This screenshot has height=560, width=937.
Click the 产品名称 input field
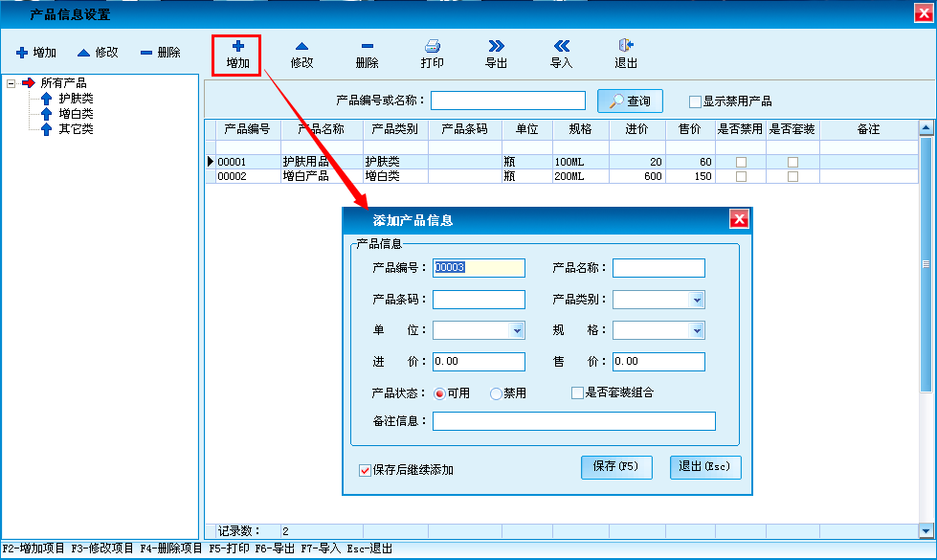658,268
